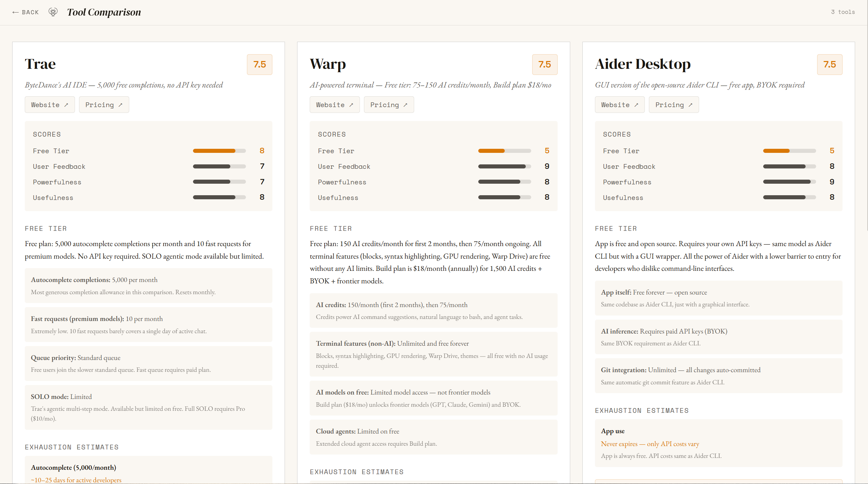Viewport: 868px width, 484px height.
Task: Open Warp Pricing page link
Action: click(389, 105)
